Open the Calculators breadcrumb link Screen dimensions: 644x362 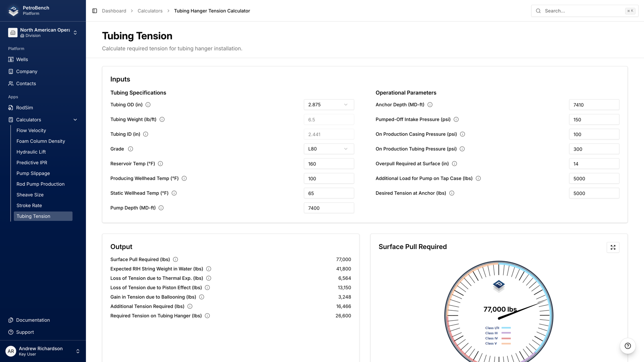click(150, 11)
